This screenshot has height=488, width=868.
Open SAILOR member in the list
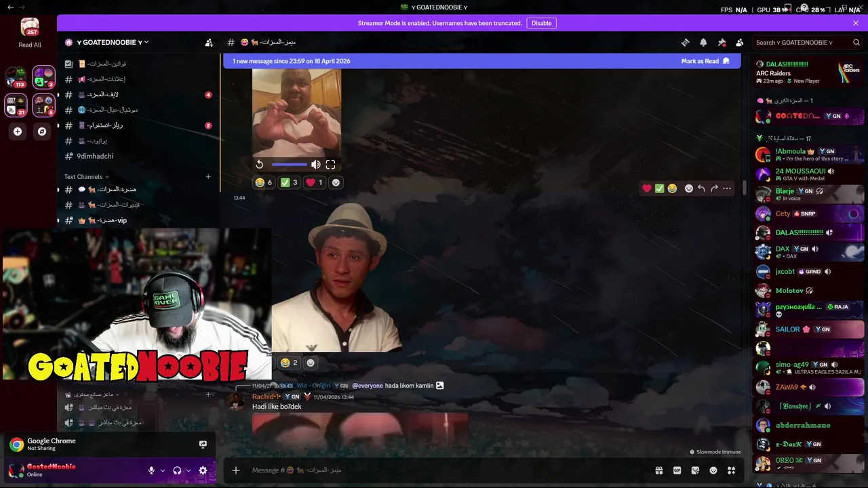pos(810,329)
